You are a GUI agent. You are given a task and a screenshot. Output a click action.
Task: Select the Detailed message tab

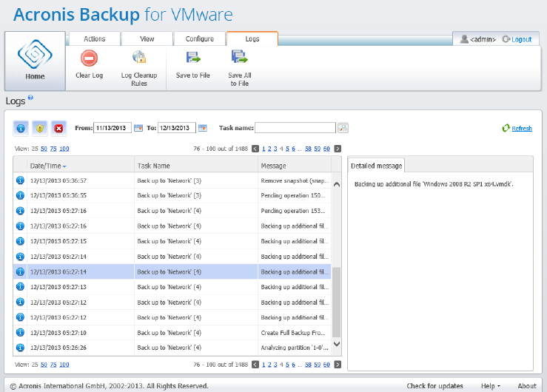[377, 166]
